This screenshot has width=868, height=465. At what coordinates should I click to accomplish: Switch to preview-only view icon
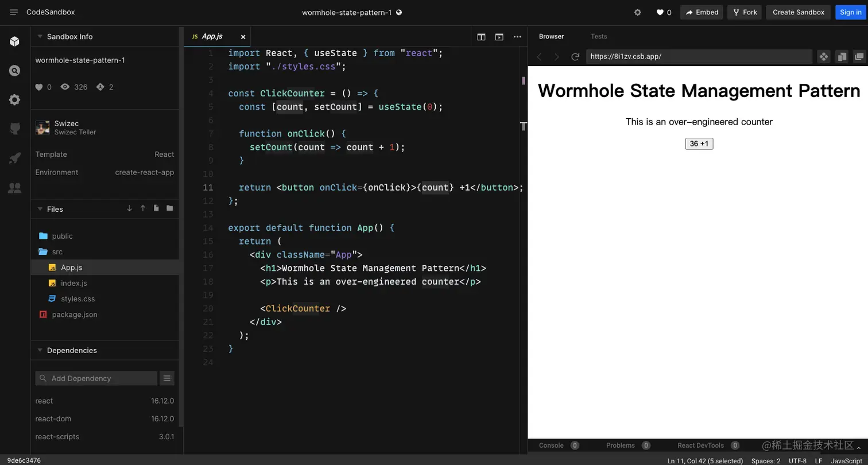(x=499, y=37)
